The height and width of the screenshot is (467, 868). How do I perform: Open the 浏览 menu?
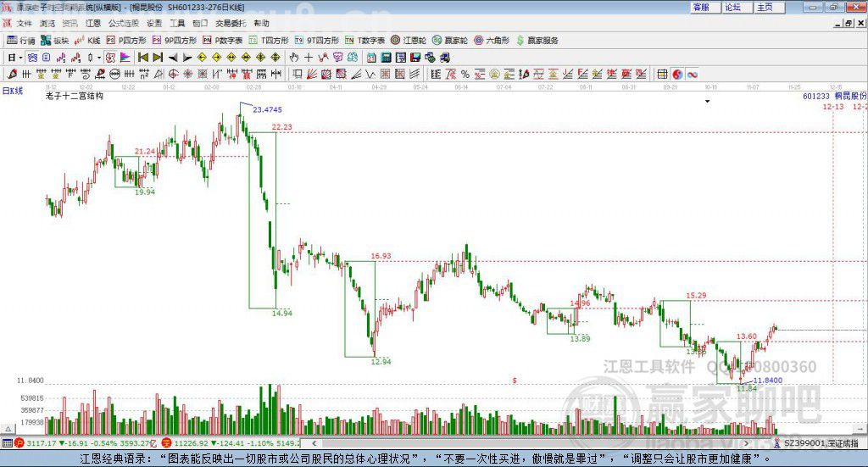47,23
